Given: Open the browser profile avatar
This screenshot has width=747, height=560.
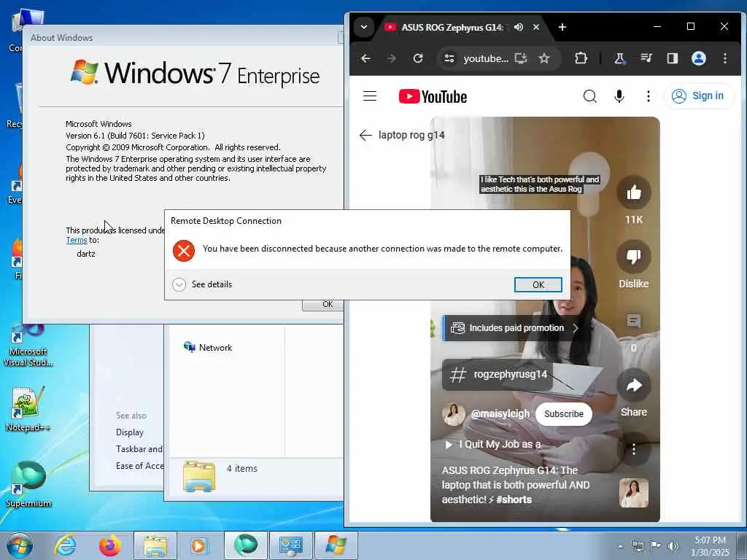Looking at the screenshot, I should (699, 58).
